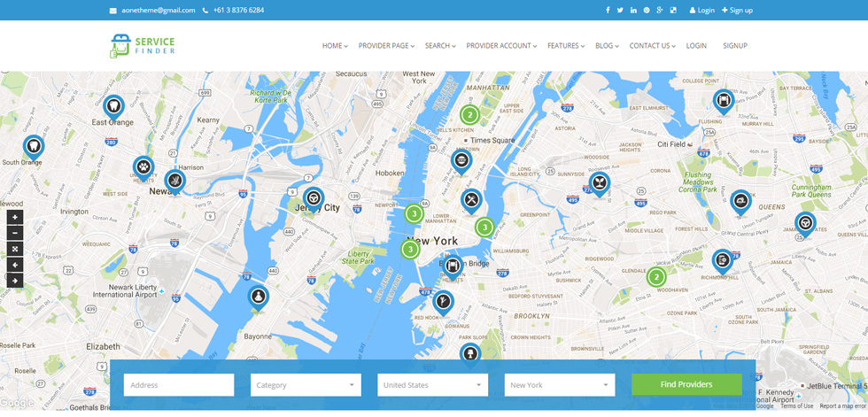Expand the Provider Page menu
Image resolution: width=868 pixels, height=417 pixels.
coord(386,46)
